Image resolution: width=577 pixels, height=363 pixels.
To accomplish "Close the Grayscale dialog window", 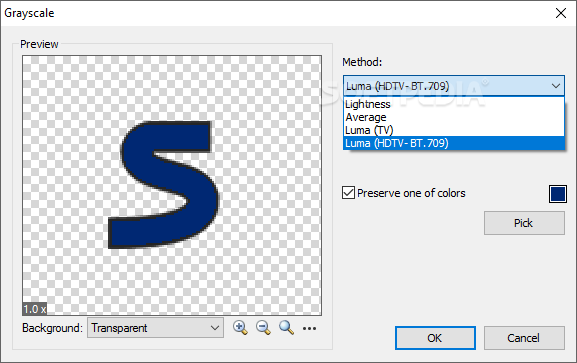I will click(561, 13).
